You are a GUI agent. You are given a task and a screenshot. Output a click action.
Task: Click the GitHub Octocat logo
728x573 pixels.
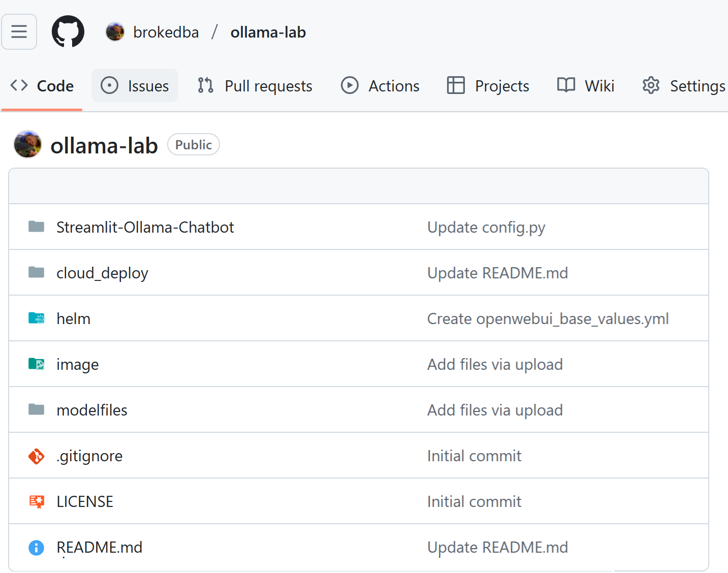point(68,31)
